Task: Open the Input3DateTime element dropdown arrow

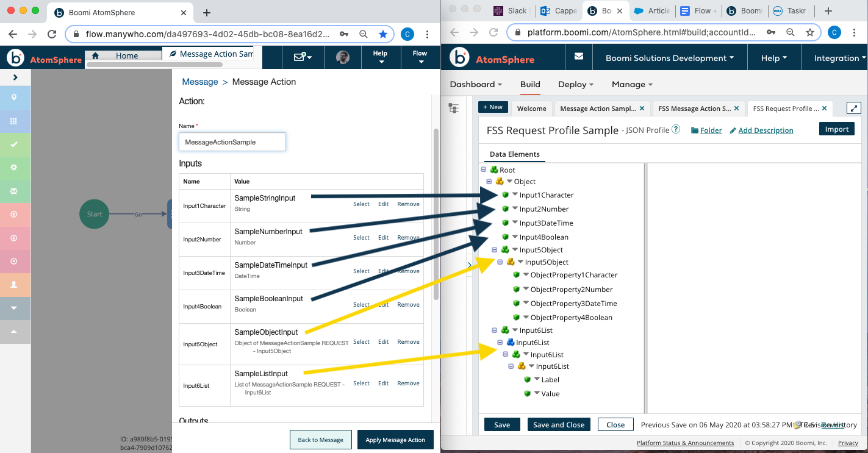Action: point(515,223)
